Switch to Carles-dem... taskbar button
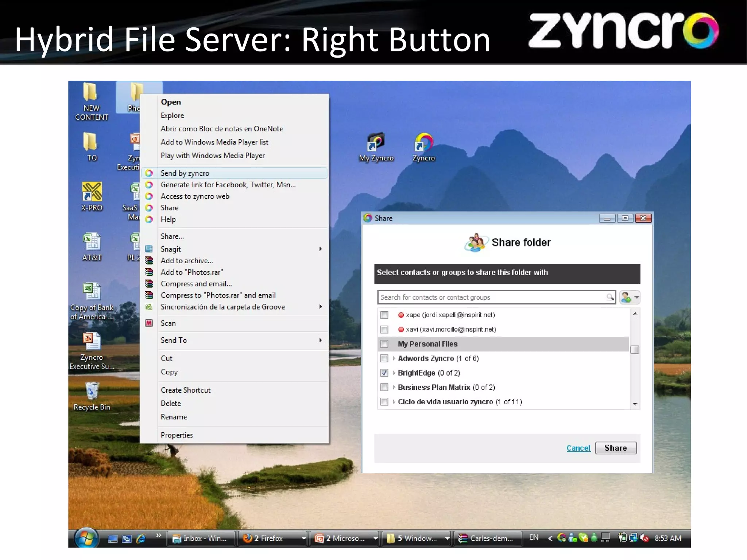 click(x=488, y=538)
